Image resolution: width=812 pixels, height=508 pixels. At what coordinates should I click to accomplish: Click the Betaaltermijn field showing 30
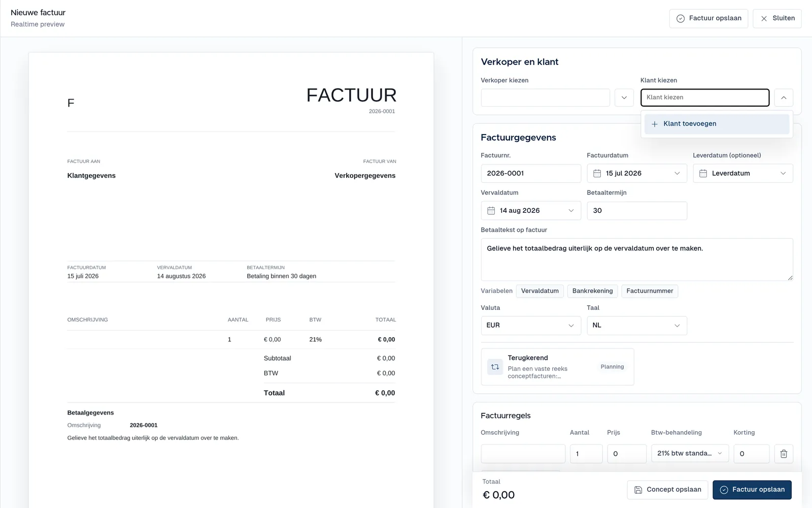coord(637,211)
